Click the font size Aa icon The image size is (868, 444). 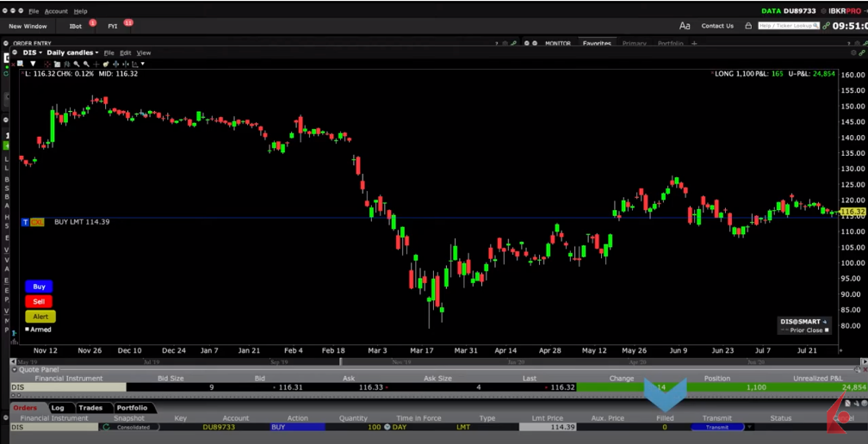(x=685, y=26)
